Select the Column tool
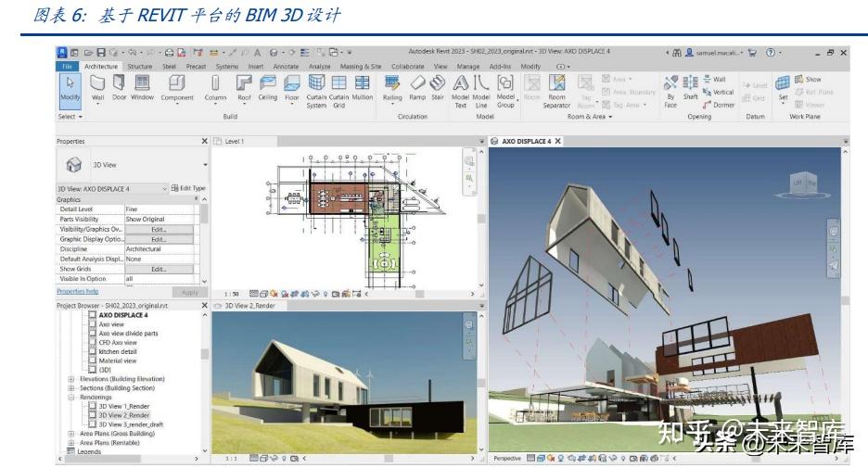This screenshot has width=868, height=468. click(215, 89)
